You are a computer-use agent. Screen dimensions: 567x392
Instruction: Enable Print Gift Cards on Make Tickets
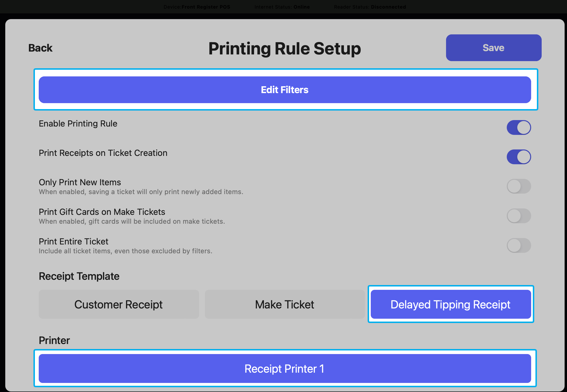(518, 216)
